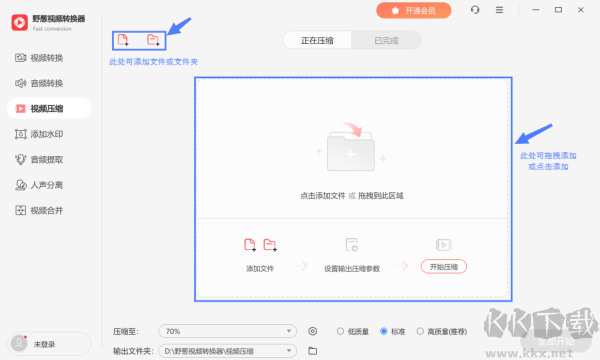Minimize the application window

536,10
